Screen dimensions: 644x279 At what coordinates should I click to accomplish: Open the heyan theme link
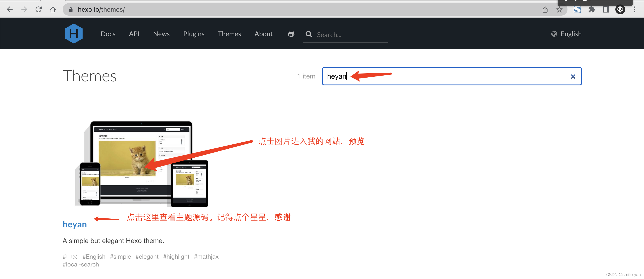tap(75, 224)
